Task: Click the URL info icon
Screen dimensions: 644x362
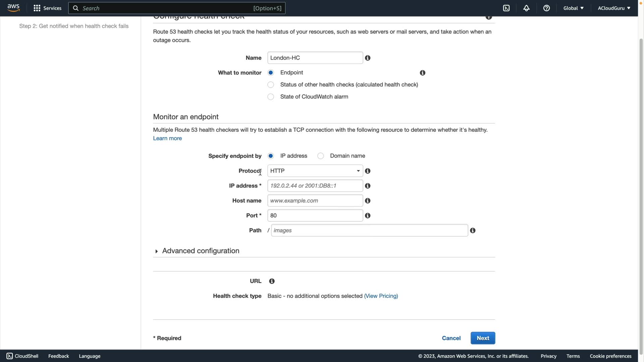Action: point(272,281)
